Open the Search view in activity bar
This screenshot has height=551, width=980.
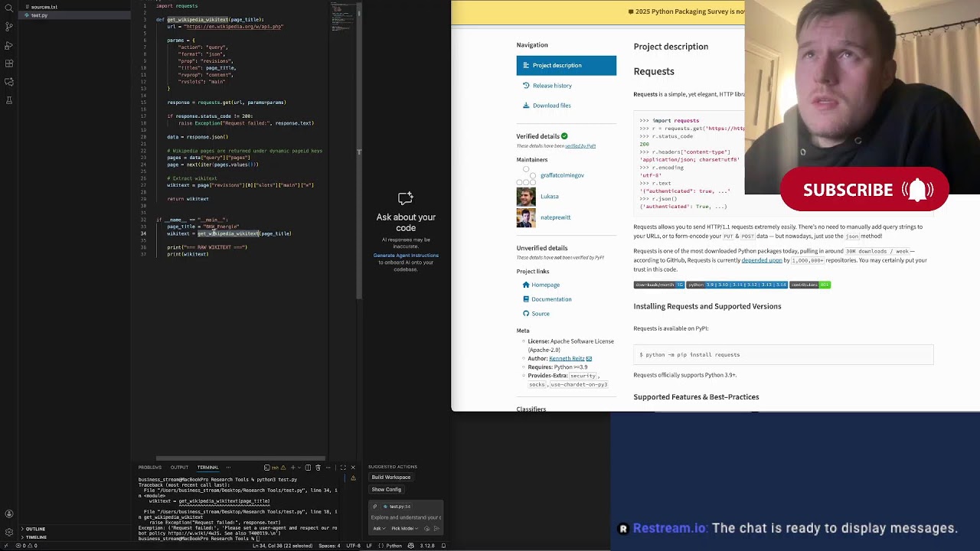click(9, 8)
